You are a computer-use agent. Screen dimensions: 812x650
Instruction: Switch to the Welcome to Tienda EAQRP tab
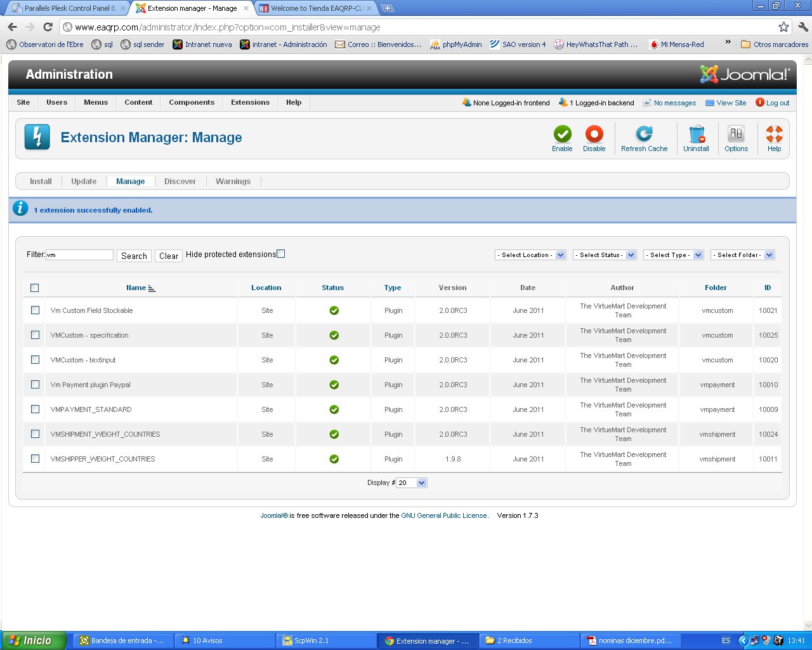(x=316, y=8)
